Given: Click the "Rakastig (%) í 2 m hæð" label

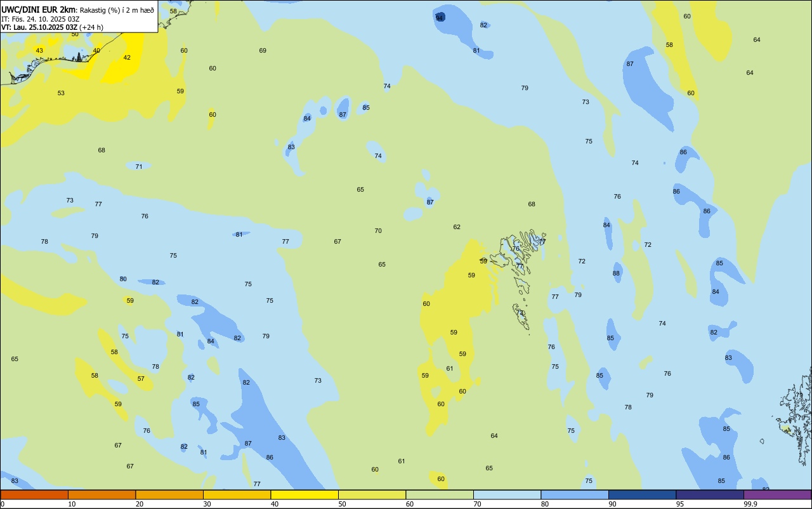Looking at the screenshot, I should point(117,10).
